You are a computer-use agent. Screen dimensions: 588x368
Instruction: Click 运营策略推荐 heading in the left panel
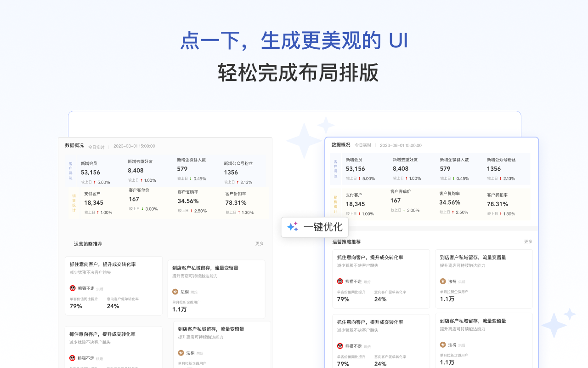pyautogui.click(x=88, y=244)
